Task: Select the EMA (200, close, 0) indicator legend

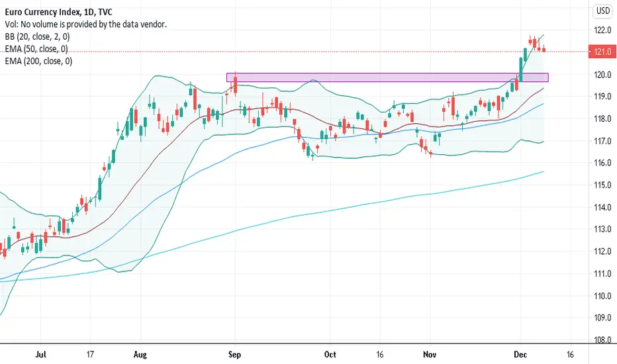Action: [x=38, y=61]
